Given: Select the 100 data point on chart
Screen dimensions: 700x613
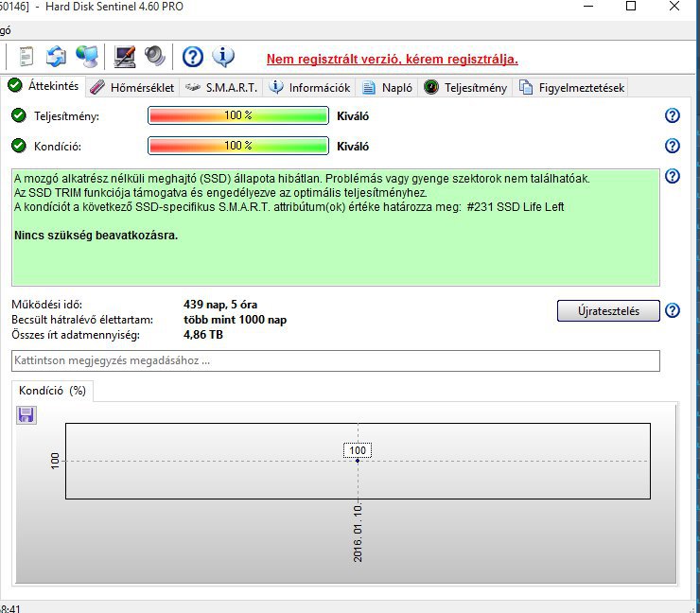Looking at the screenshot, I should 358,461.
